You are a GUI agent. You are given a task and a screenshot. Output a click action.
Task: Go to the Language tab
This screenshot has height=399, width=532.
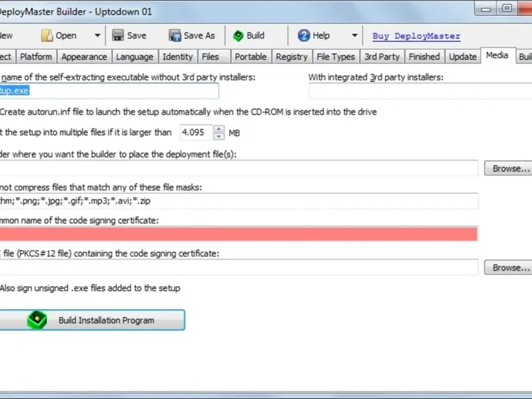point(135,57)
